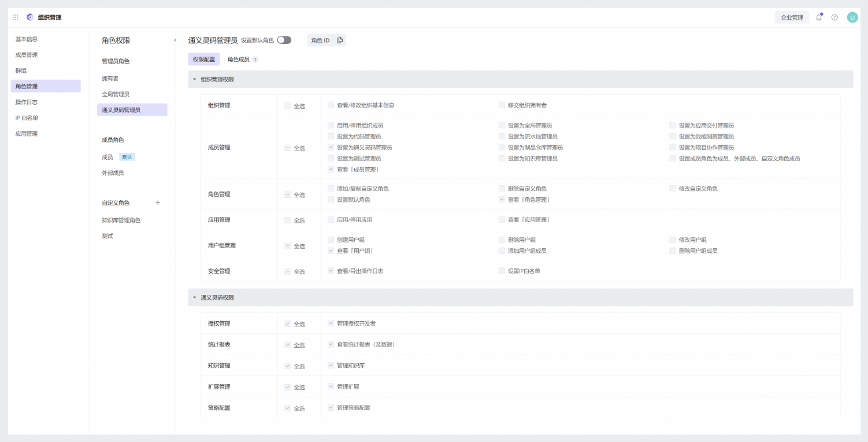Check 全选 for 应用管理 row
Screen dimensions: 868x442
coord(287,220)
